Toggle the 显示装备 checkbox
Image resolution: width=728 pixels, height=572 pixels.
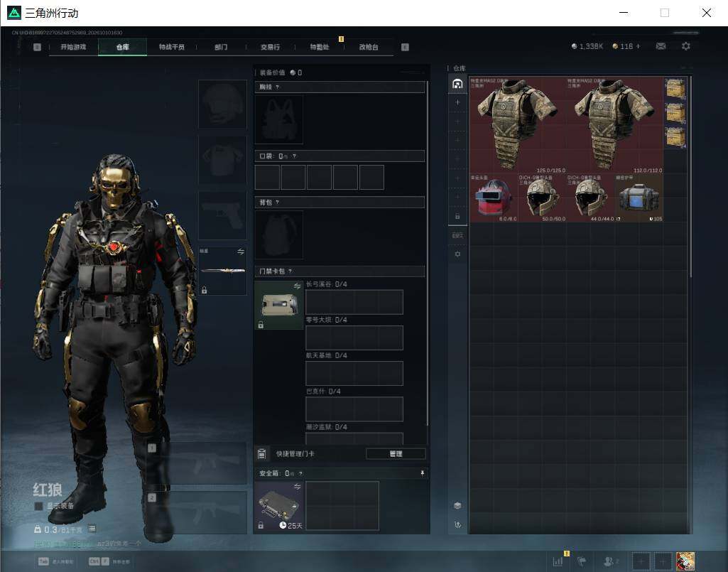point(38,506)
